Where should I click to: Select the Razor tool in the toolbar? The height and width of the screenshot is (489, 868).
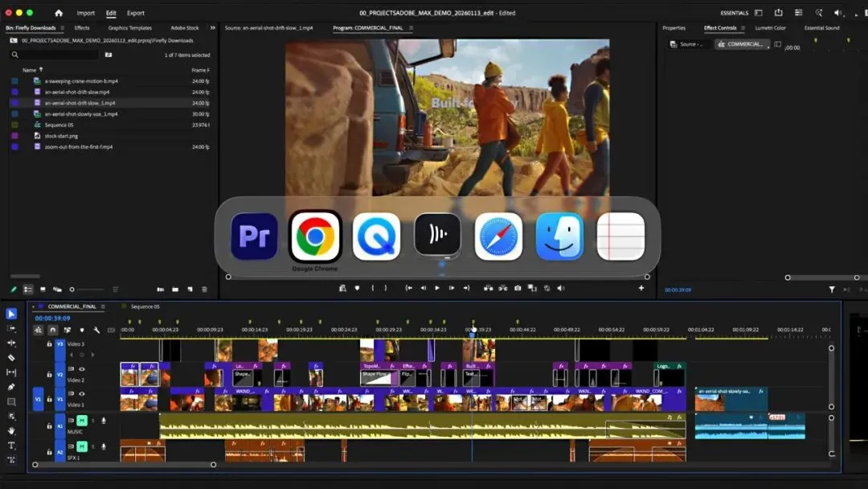point(11,358)
